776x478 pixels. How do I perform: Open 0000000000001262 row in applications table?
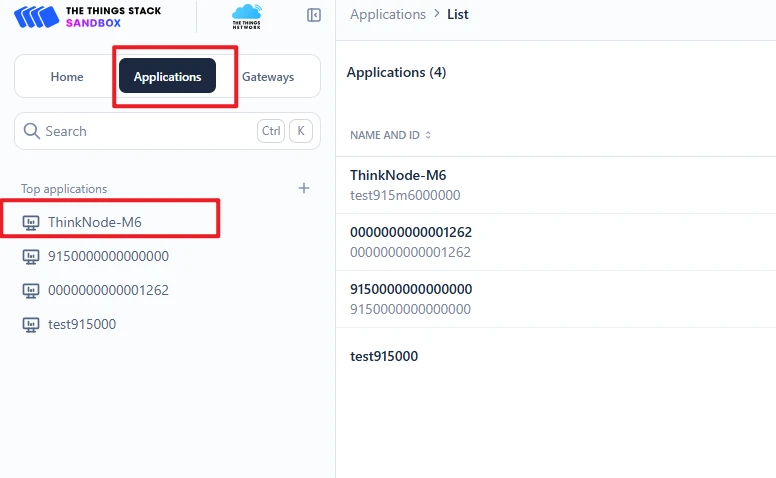coord(411,232)
